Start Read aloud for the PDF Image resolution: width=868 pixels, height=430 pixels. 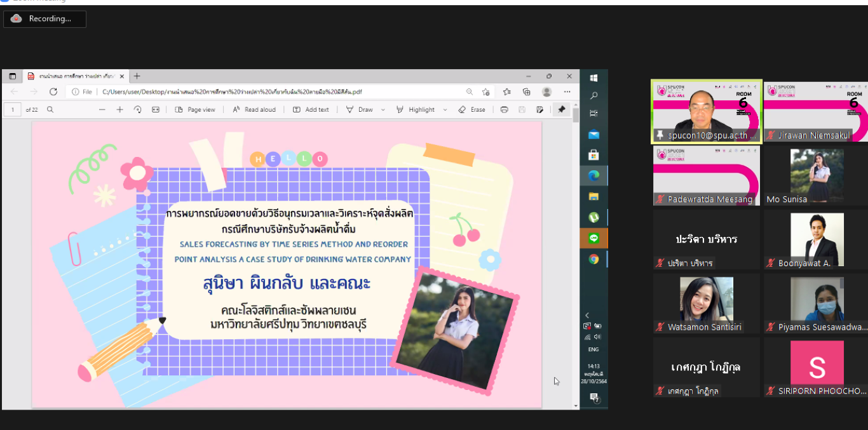coord(254,109)
